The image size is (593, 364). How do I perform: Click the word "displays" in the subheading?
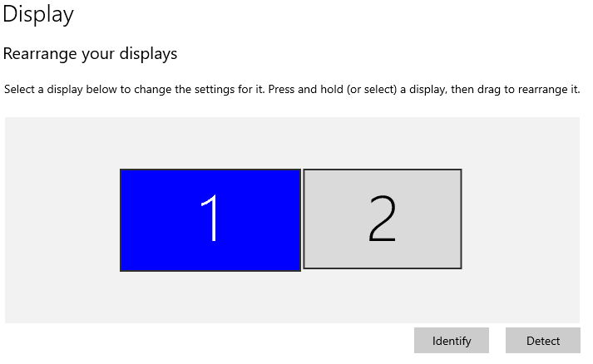148,54
